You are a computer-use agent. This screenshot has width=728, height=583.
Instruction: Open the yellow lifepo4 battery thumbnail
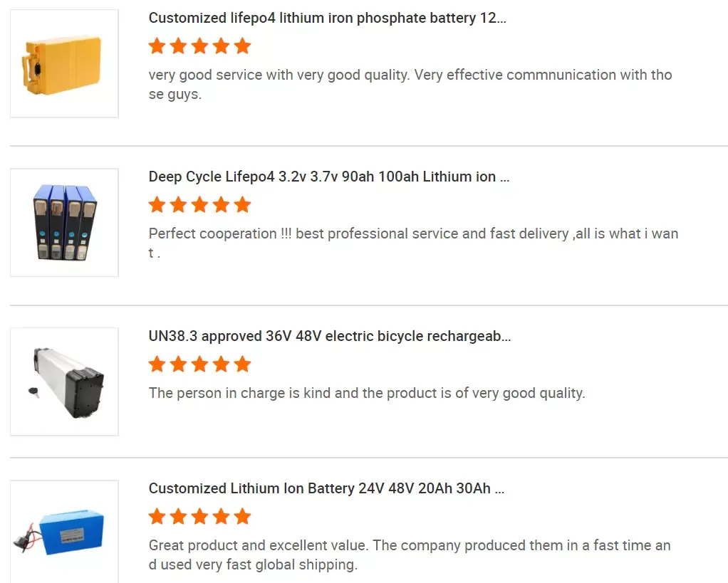pos(64,63)
